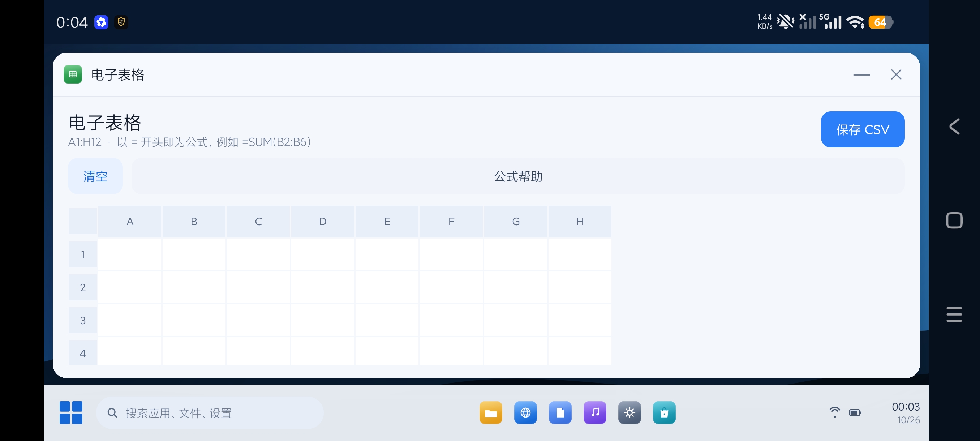Click the taskbar Wi-Fi tray icon
The height and width of the screenshot is (441, 980).
tap(834, 412)
